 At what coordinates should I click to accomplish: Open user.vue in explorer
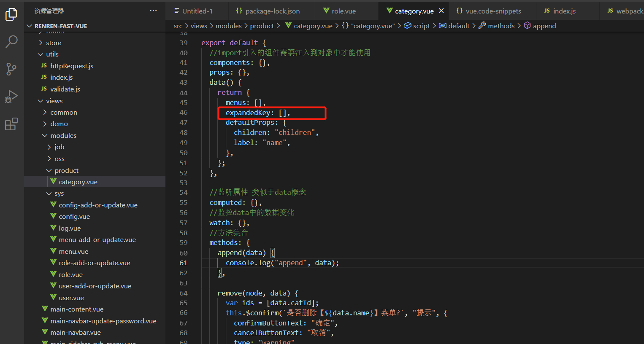95,298
